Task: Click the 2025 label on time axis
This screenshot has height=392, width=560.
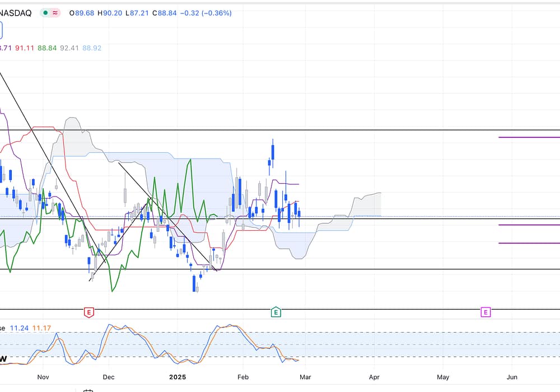Action: tap(178, 377)
